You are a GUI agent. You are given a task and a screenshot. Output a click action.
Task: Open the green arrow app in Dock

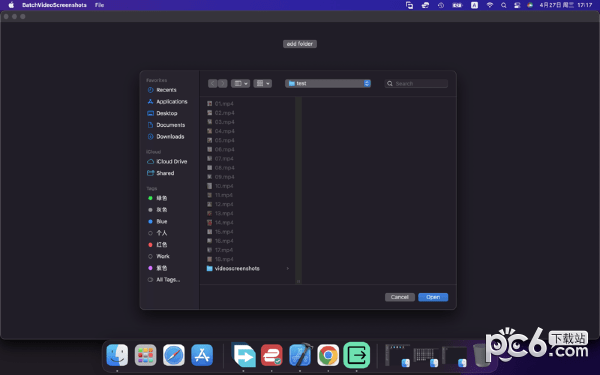[357, 355]
